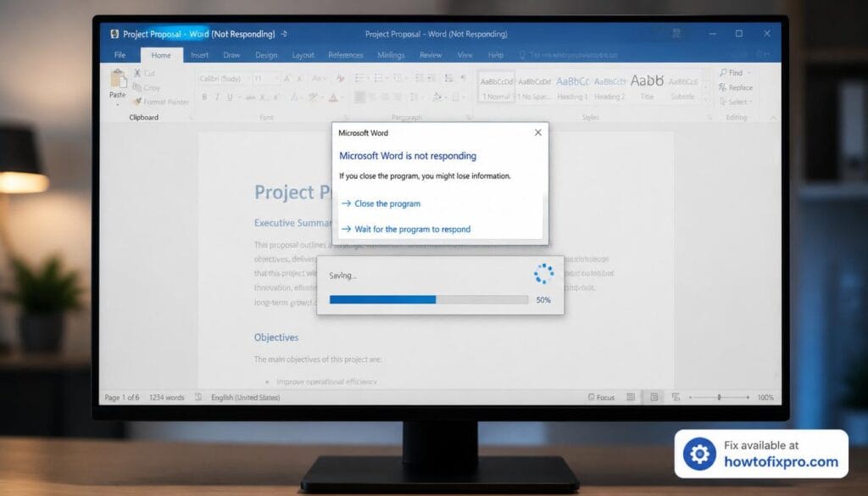
Task: Apply the Heading 2 style
Action: click(x=609, y=87)
